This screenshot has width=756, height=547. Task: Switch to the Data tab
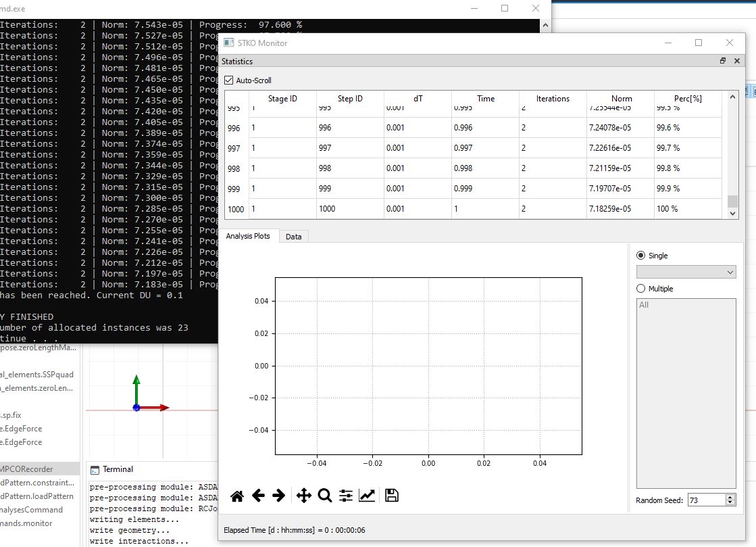tap(294, 237)
